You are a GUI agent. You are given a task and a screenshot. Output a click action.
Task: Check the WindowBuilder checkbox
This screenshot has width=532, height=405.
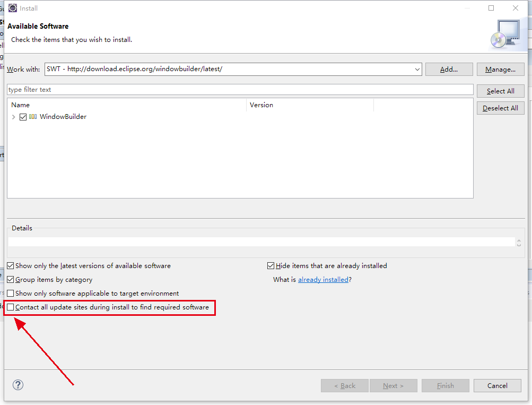[x=23, y=117]
